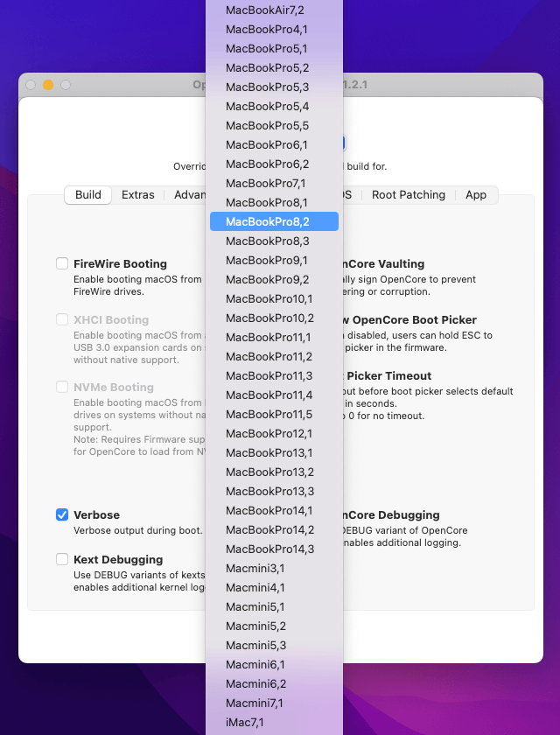This screenshot has height=735, width=560.
Task: Choose the MacBookPro14,3 entry
Action: (x=269, y=549)
